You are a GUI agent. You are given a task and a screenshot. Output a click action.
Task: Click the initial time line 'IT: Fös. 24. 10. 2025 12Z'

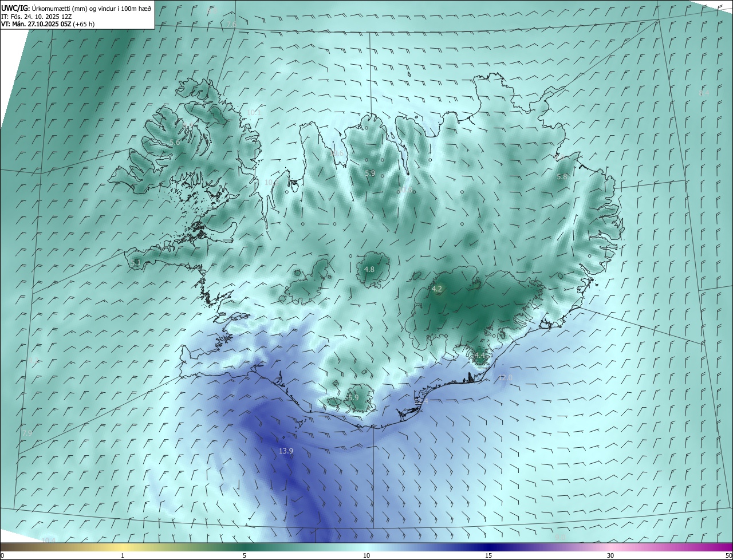[x=36, y=17]
